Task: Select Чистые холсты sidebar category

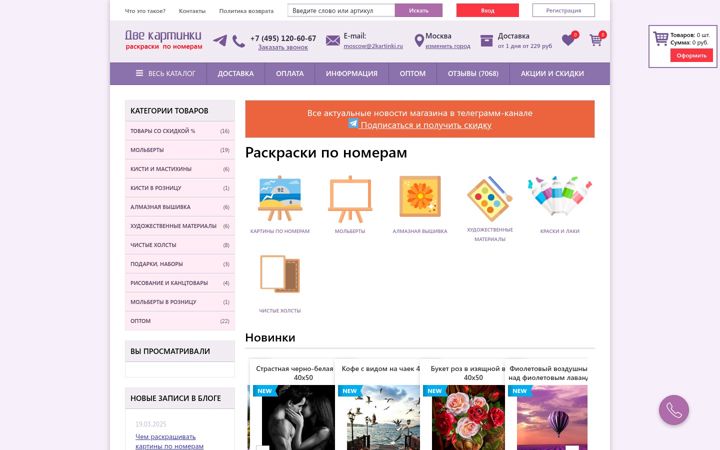Action: [180, 245]
